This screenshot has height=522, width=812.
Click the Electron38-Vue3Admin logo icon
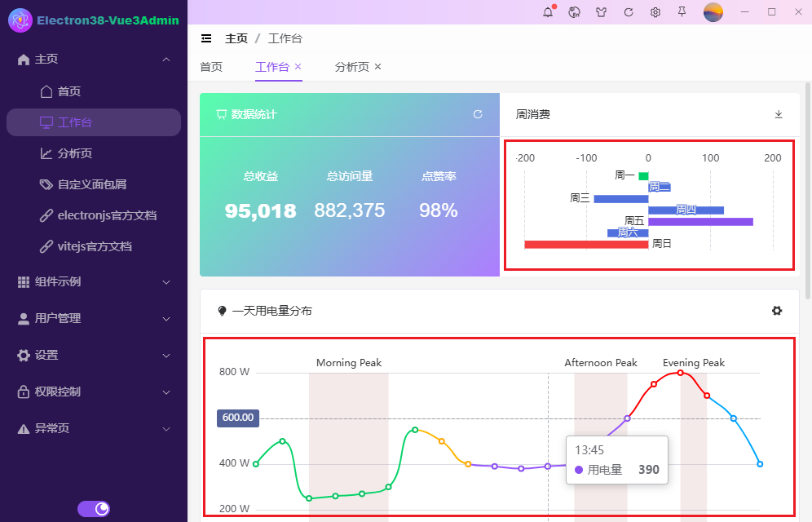point(20,20)
